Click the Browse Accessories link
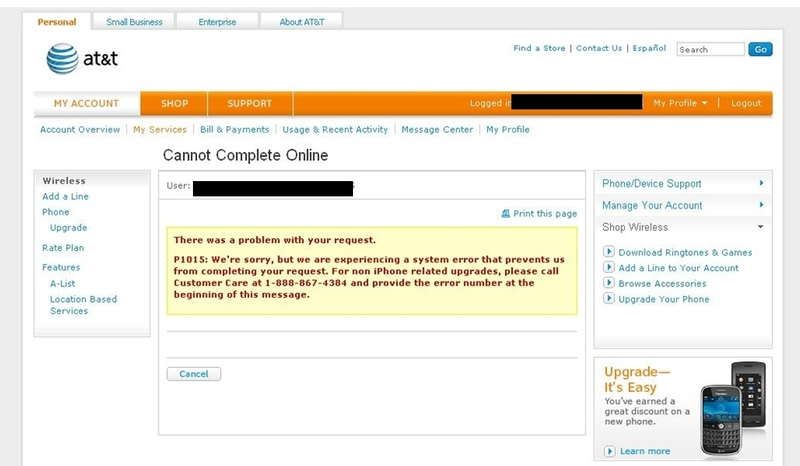The image size is (800, 466). [x=662, y=283]
